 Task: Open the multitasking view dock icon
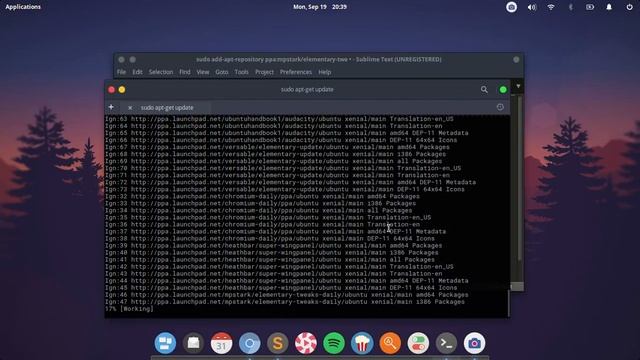(x=165, y=343)
